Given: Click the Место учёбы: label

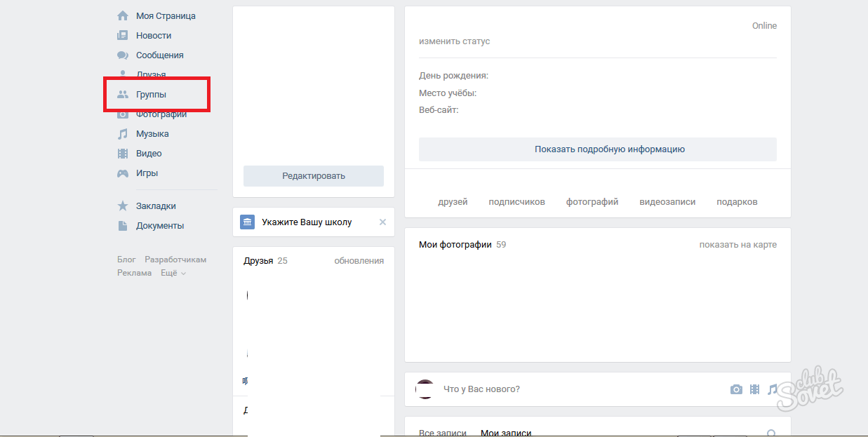Looking at the screenshot, I should pyautogui.click(x=448, y=93).
